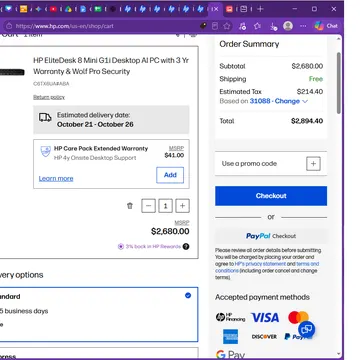Open the Return policy link
360x360 pixels.
(x=49, y=97)
